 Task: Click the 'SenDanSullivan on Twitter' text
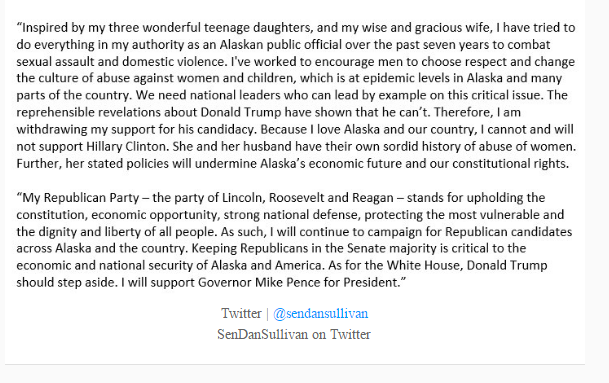294,334
